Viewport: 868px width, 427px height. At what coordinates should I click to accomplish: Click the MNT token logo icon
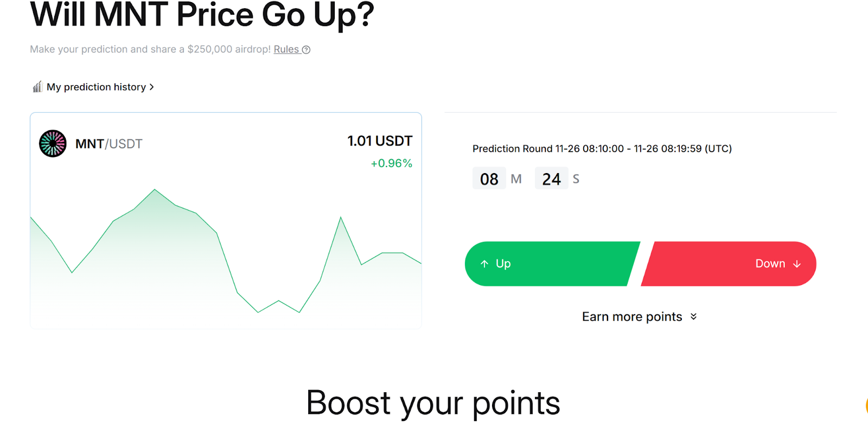coord(53,144)
